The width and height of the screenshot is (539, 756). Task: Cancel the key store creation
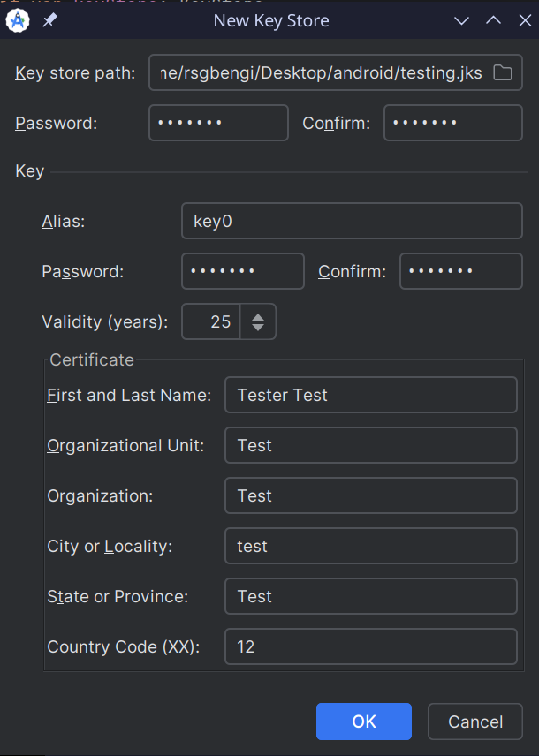pyautogui.click(x=474, y=722)
